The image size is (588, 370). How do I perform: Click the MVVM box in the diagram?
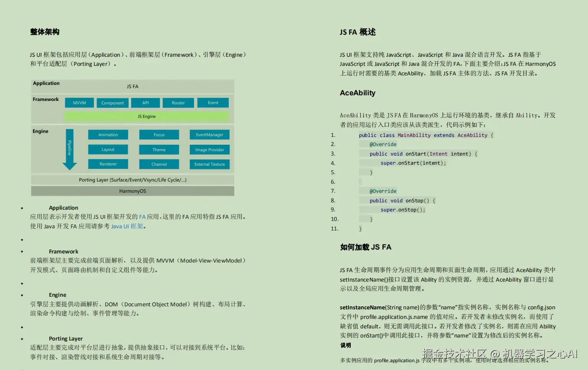click(x=79, y=103)
